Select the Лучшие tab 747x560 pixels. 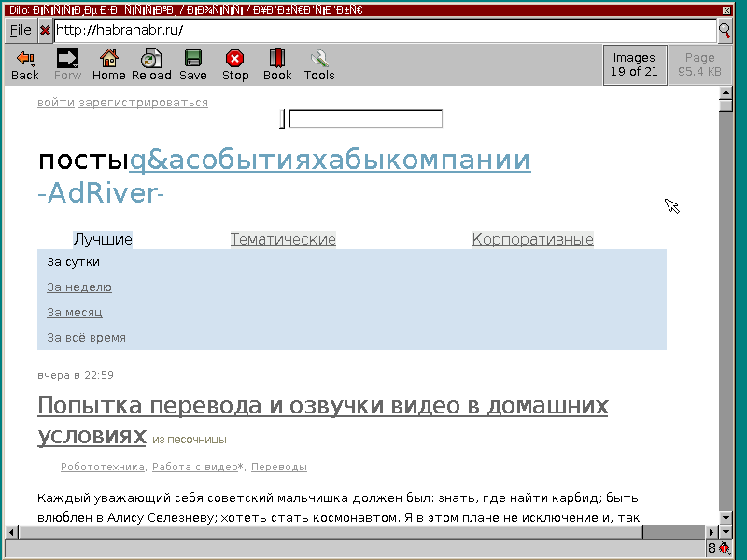[x=103, y=239]
